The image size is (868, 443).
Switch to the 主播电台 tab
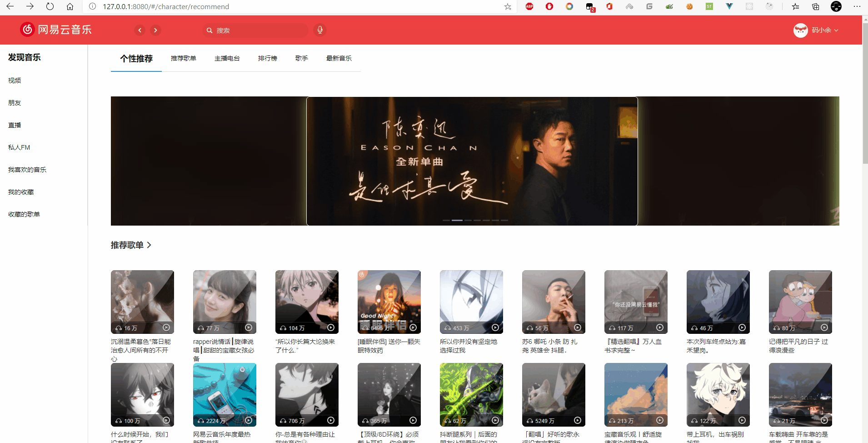point(227,58)
